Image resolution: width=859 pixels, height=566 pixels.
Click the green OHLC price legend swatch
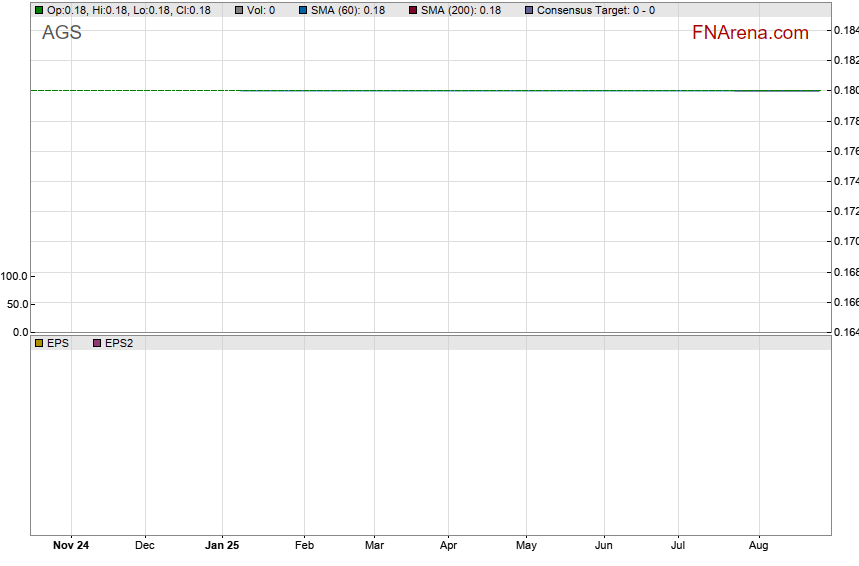pos(39,10)
